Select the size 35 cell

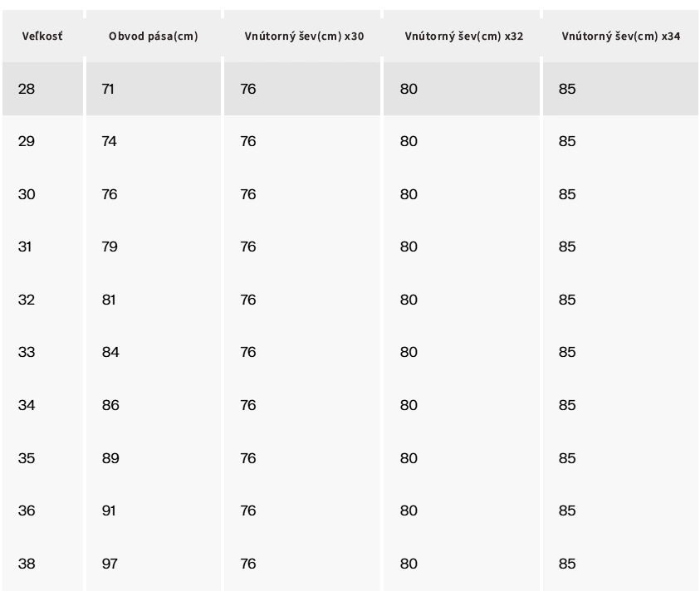27,458
